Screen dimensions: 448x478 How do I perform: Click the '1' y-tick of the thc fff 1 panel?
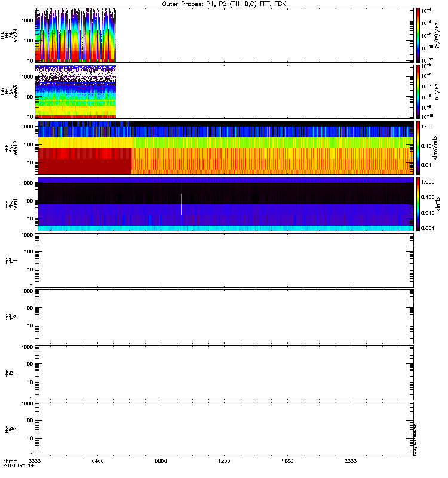tap(32, 286)
